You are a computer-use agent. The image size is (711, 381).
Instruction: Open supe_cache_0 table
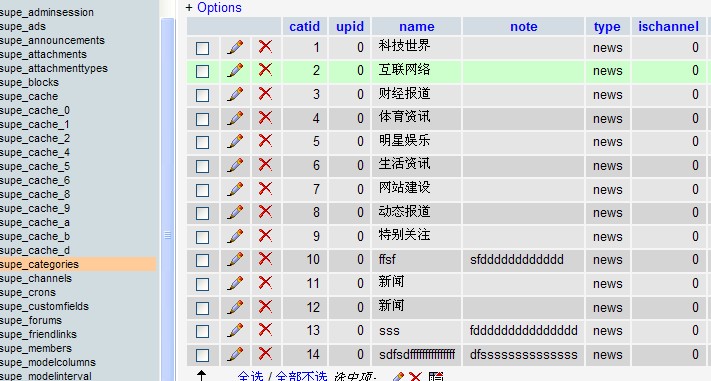[35, 110]
